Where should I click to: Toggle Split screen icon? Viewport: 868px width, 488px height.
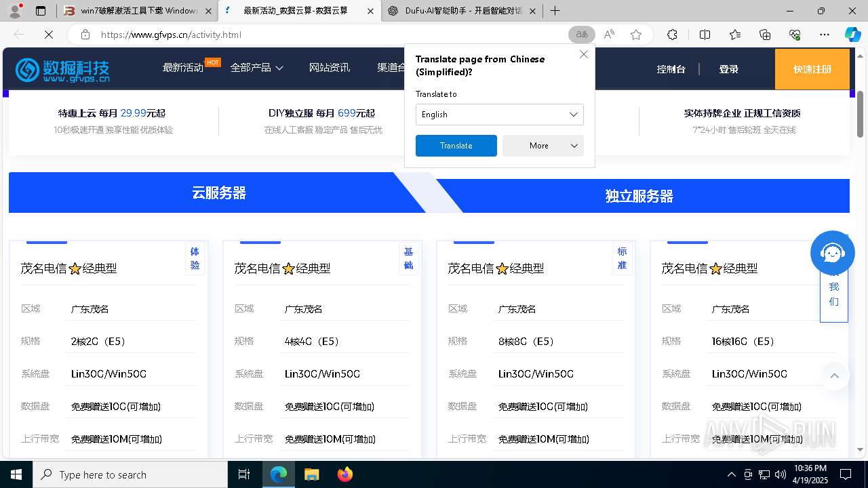coord(705,35)
